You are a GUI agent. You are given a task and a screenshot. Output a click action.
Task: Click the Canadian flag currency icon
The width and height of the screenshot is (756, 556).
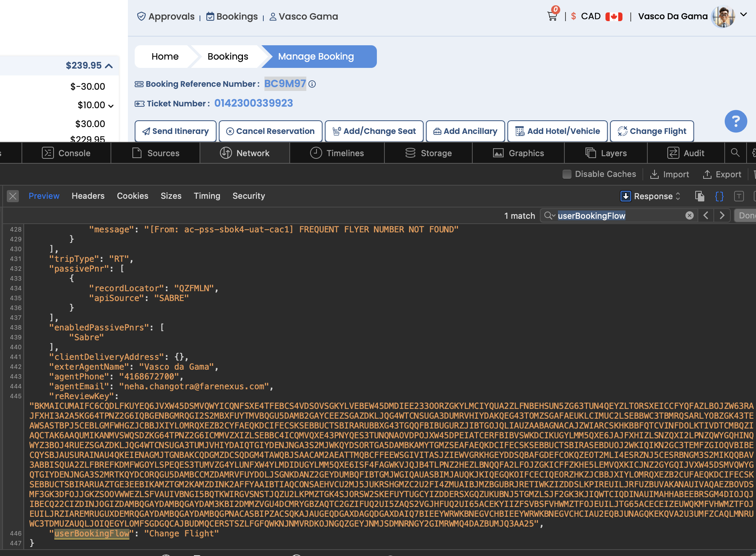coord(614,17)
